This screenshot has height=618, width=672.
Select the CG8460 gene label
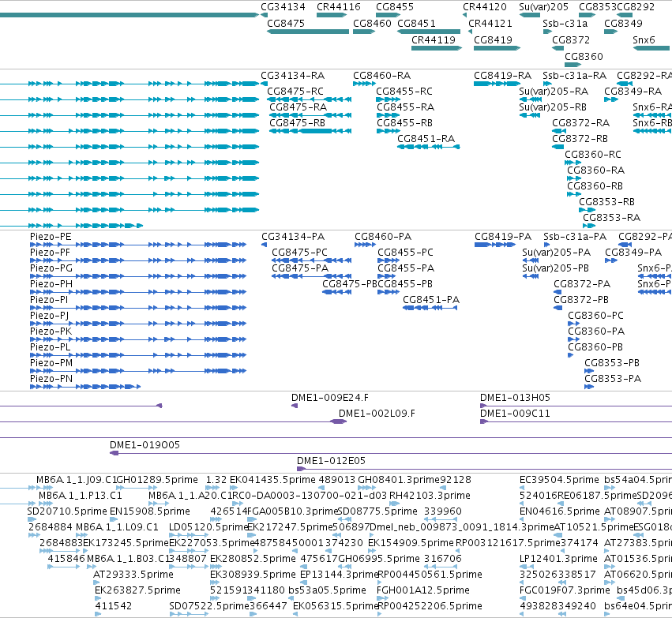(x=372, y=23)
